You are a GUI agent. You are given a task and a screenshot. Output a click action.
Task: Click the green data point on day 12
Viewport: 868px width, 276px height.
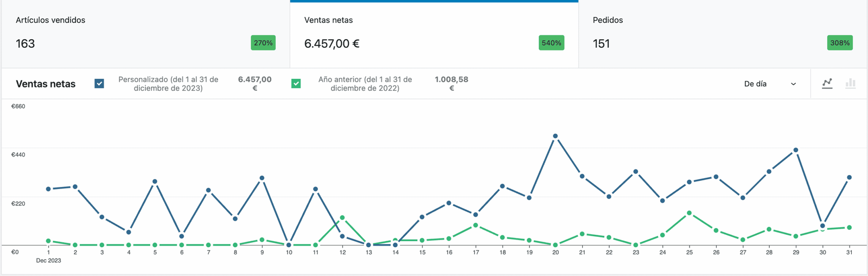342,218
